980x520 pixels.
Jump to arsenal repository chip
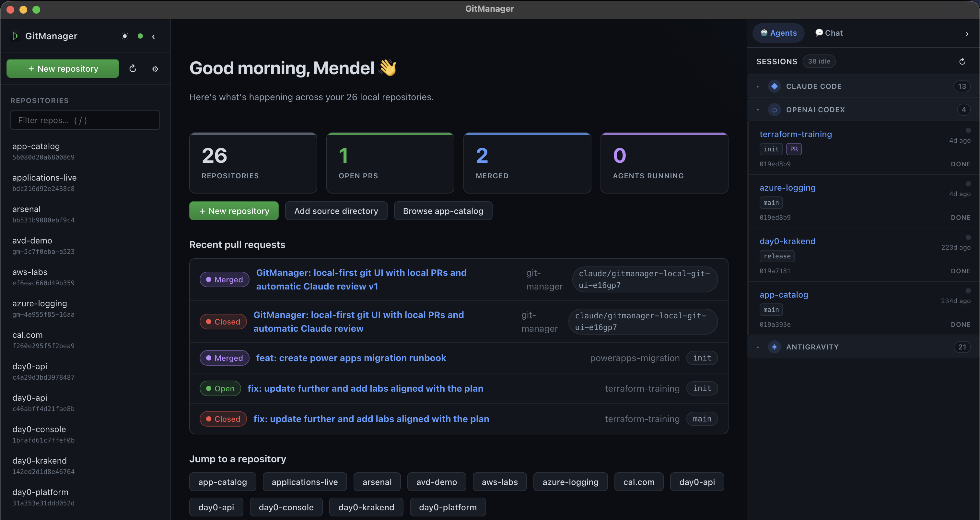(377, 482)
